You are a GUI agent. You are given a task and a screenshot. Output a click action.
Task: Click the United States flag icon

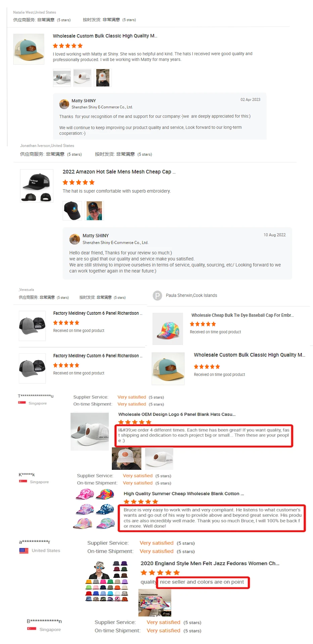[24, 551]
